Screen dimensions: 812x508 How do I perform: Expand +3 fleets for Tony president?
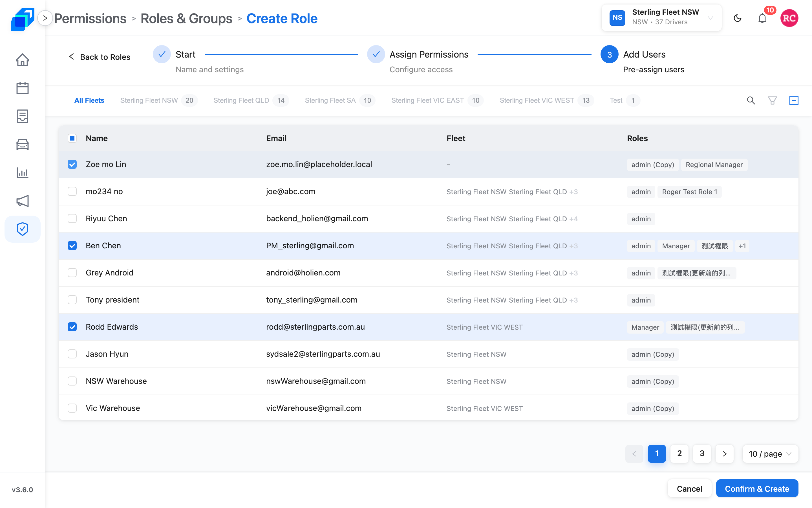(573, 300)
